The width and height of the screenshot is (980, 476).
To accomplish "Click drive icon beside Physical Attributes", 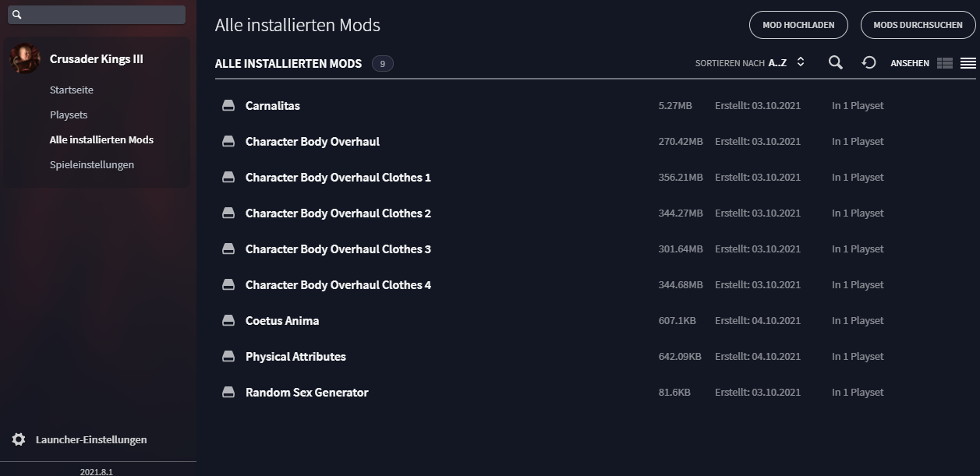I will [x=228, y=356].
